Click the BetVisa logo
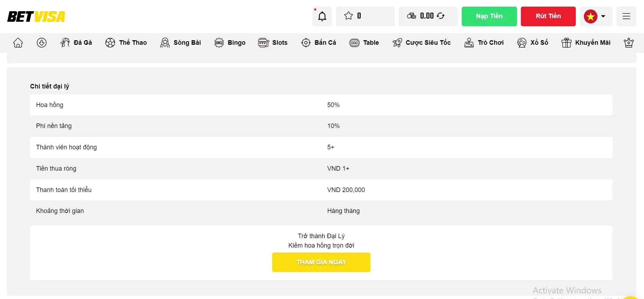Screen dimensions: 644x299 [x=36, y=16]
